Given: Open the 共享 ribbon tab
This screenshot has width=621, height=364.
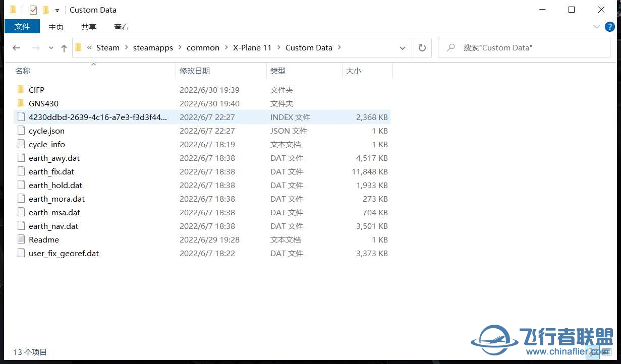Looking at the screenshot, I should [89, 27].
